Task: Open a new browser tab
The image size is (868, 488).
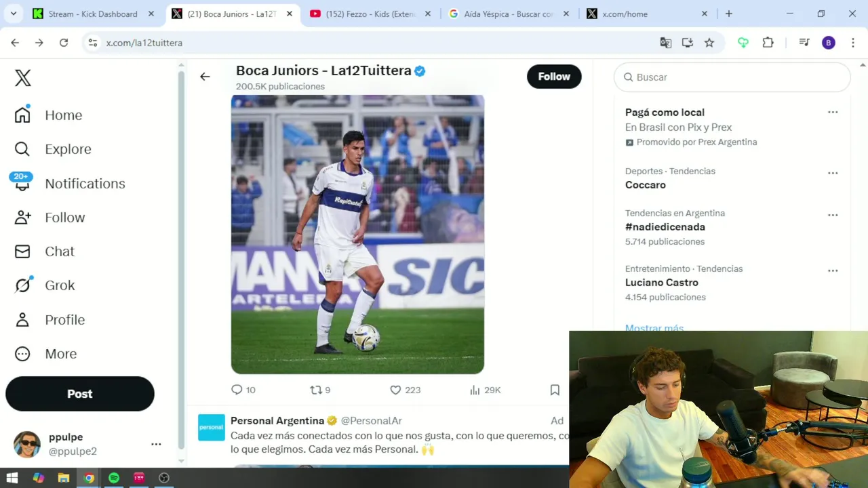Action: coord(729,14)
